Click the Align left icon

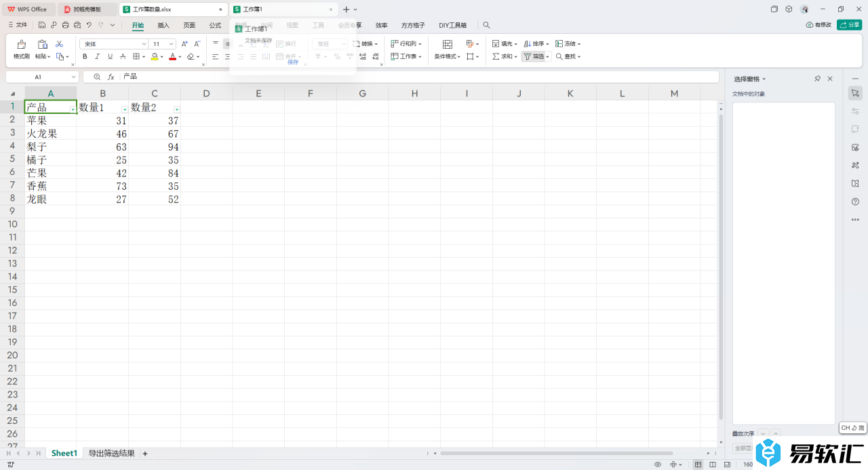215,57
